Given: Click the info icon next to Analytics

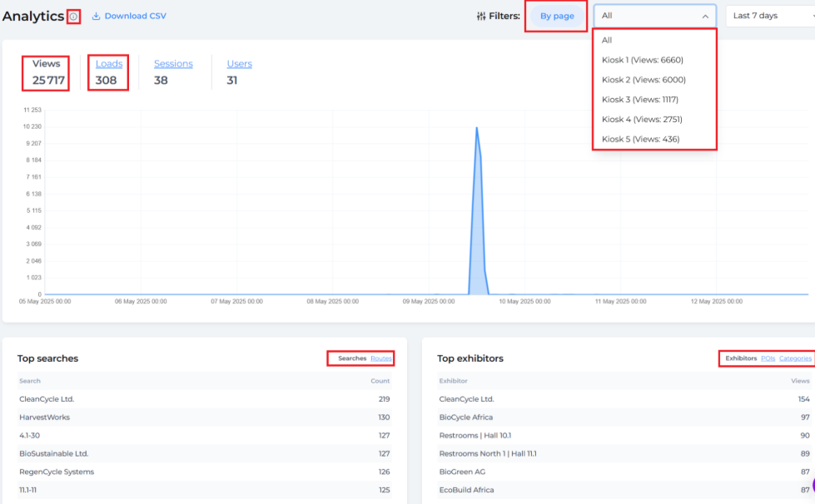Looking at the screenshot, I should coord(73,17).
